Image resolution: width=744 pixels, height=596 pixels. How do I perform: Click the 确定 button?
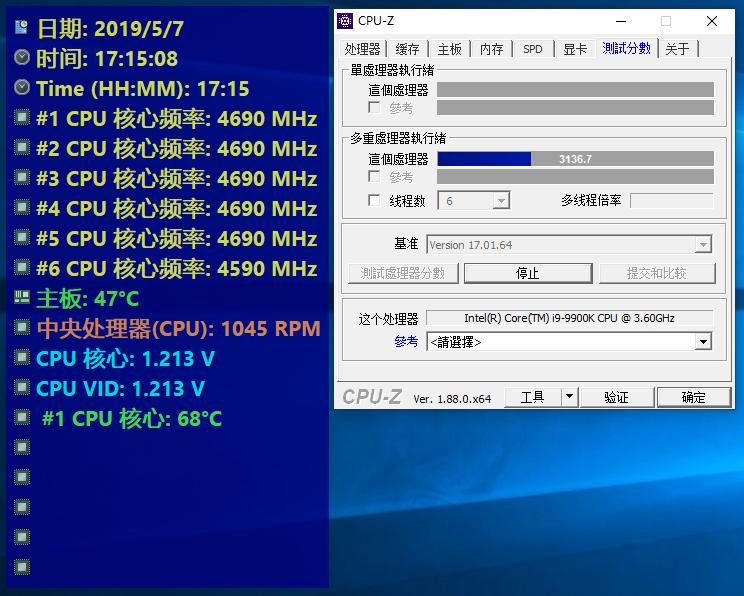693,397
